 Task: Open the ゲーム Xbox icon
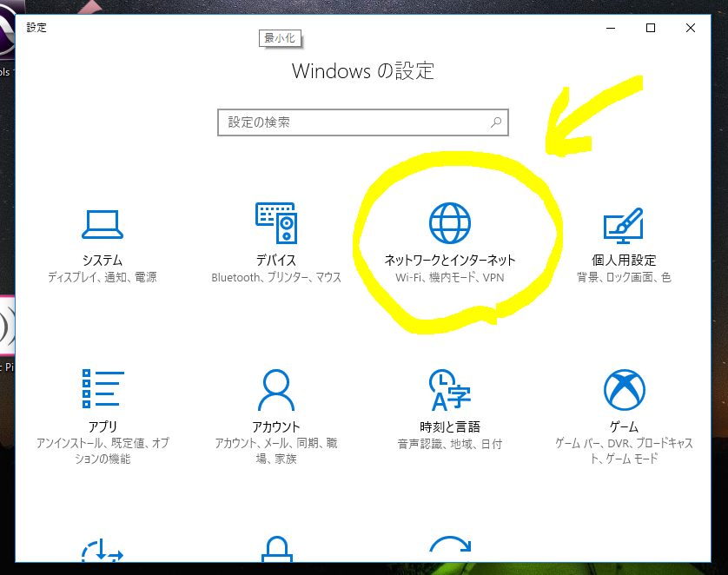tap(625, 390)
